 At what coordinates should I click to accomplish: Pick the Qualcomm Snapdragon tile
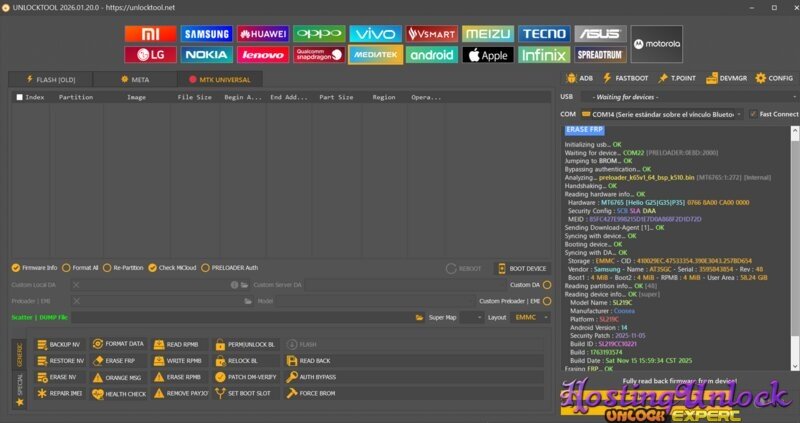[319, 54]
